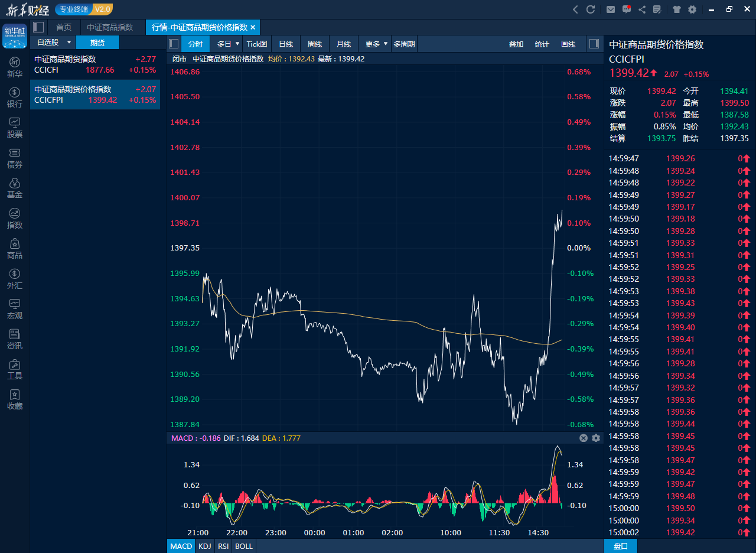Open the message center with red notification badge
The width and height of the screenshot is (756, 553).
coord(626,9)
